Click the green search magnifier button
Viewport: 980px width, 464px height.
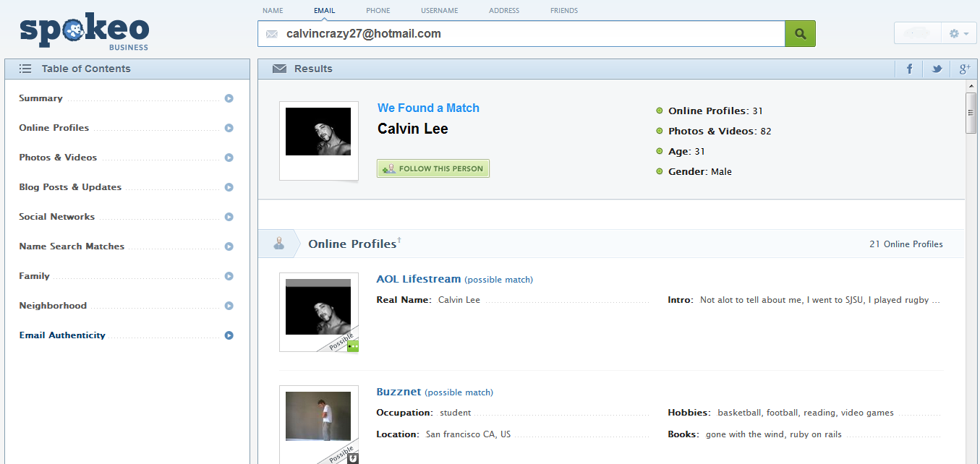tap(800, 33)
